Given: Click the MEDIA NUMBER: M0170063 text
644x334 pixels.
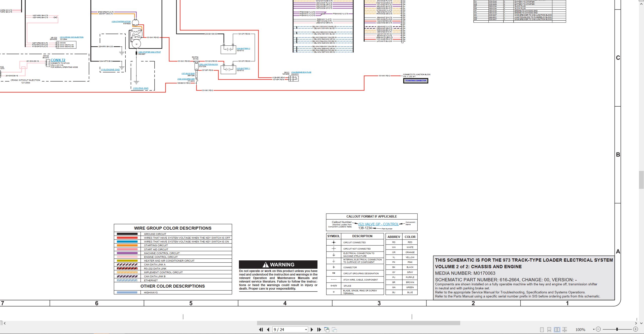Looking at the screenshot, I should [465, 273].
